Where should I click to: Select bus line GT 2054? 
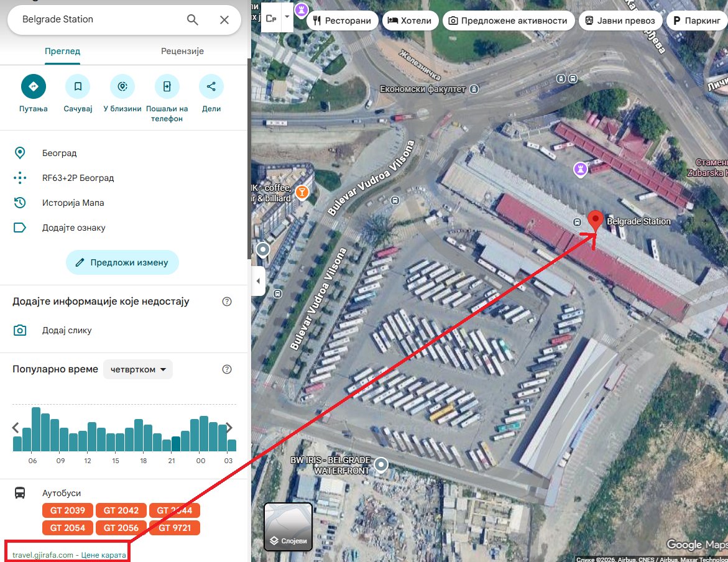point(68,528)
